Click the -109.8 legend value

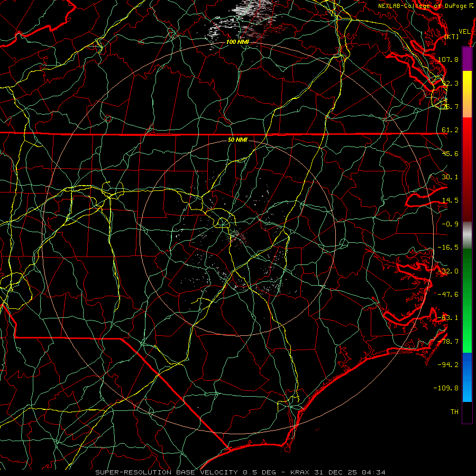pyautogui.click(x=446, y=388)
